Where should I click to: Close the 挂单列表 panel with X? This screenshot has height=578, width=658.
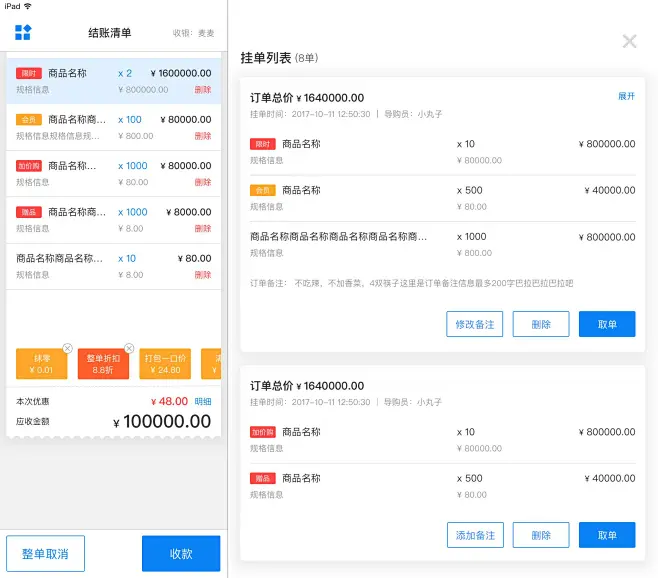(x=629, y=41)
